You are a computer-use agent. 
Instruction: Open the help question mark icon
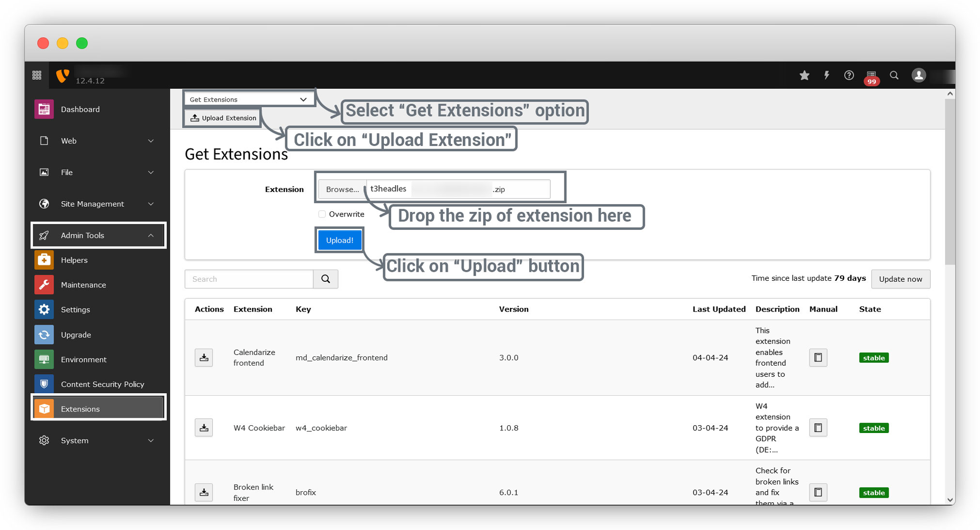click(849, 76)
